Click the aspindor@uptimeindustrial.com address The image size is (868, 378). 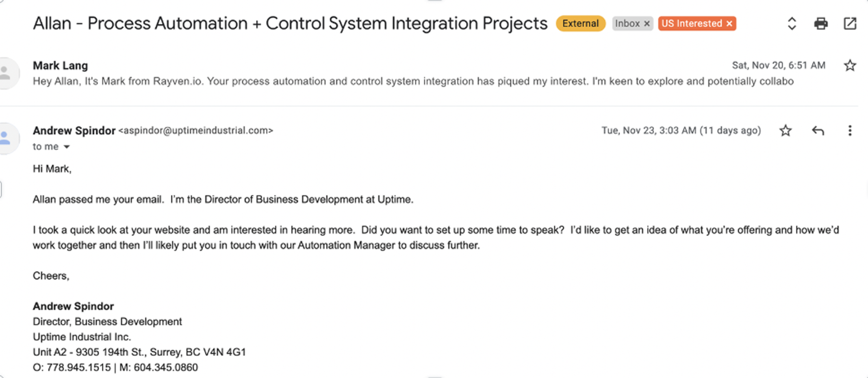[195, 131]
